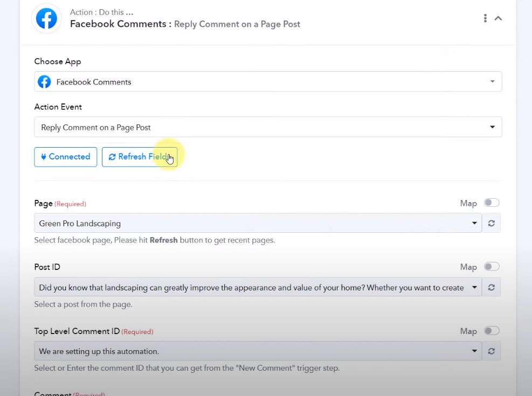Click the 'Action : Do this ...' text
This screenshot has width=532, height=396.
[101, 12]
